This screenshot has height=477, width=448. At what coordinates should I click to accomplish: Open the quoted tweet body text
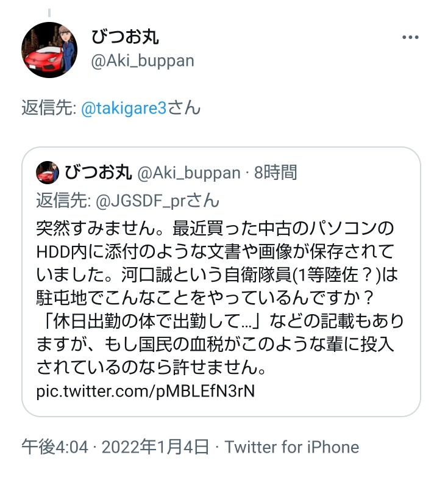220,298
